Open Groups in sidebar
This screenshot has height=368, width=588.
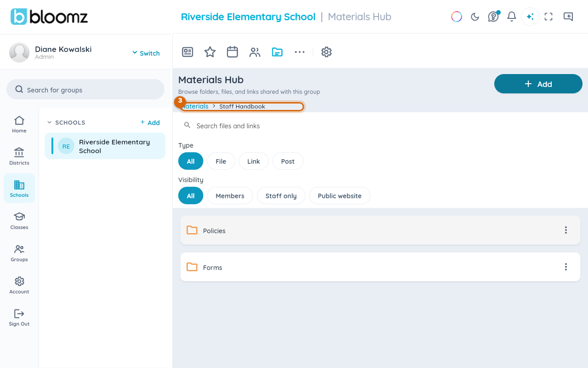coord(19,253)
